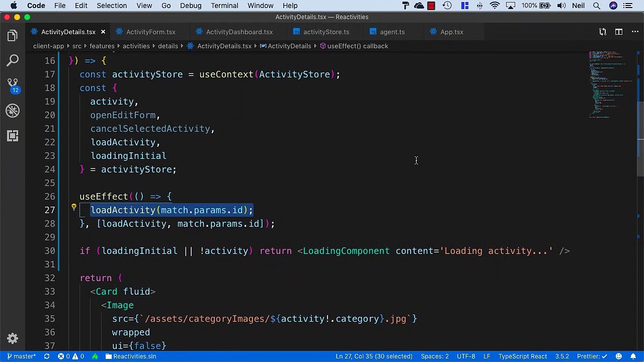Open Siri from the menu bar
The height and width of the screenshot is (362, 644).
pos(613,6)
